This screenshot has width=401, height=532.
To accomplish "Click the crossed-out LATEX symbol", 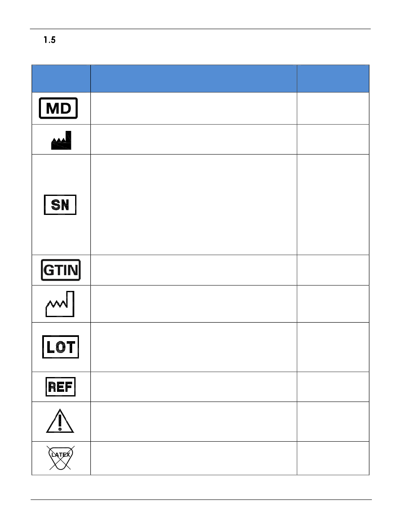I will (x=60, y=457).
